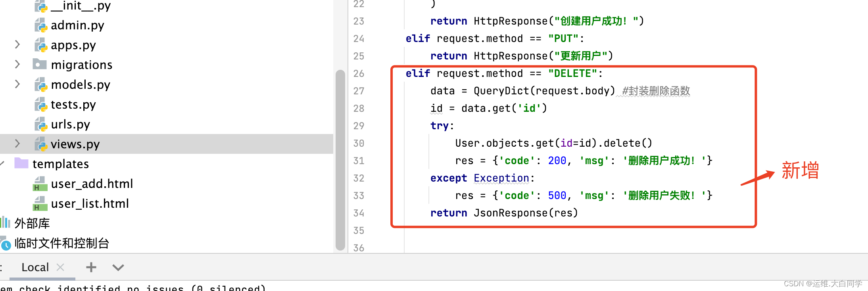
Task: Select models.py in the project tree
Action: tap(81, 85)
